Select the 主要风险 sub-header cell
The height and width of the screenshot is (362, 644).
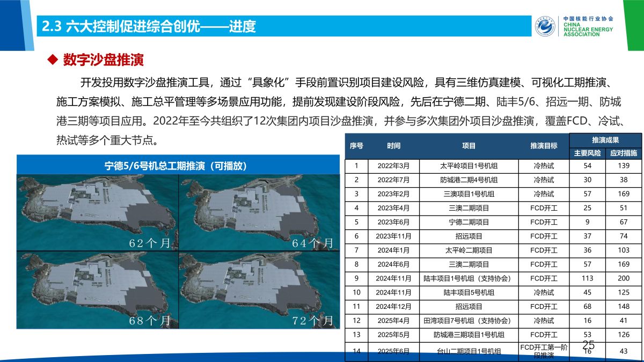(587, 153)
